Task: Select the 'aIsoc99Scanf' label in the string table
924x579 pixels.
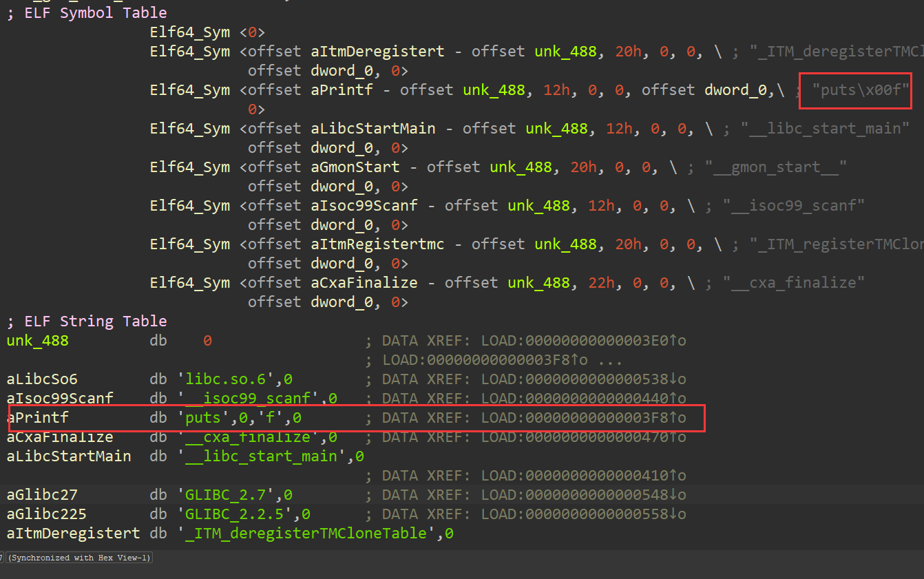Action: [61, 399]
